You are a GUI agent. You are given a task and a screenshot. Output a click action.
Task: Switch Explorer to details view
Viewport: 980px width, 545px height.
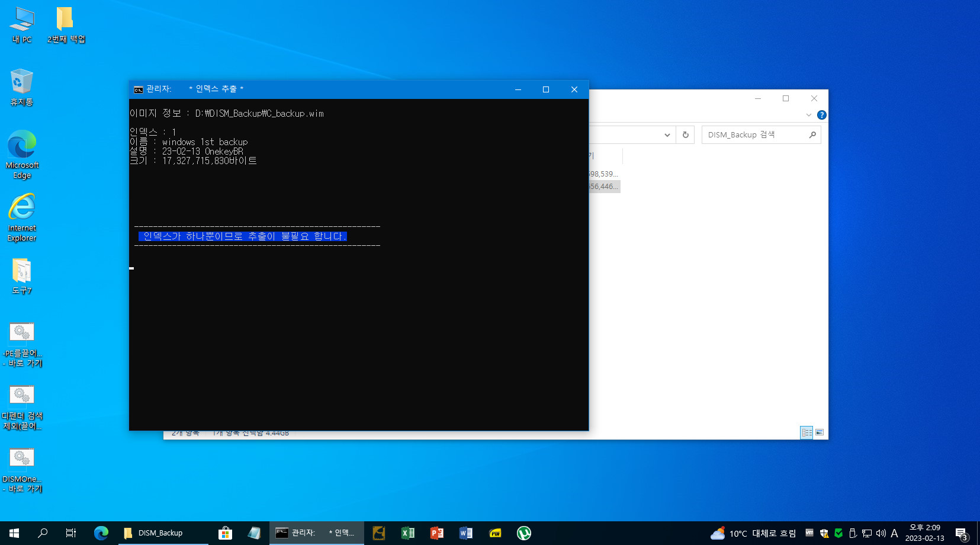pyautogui.click(x=807, y=432)
